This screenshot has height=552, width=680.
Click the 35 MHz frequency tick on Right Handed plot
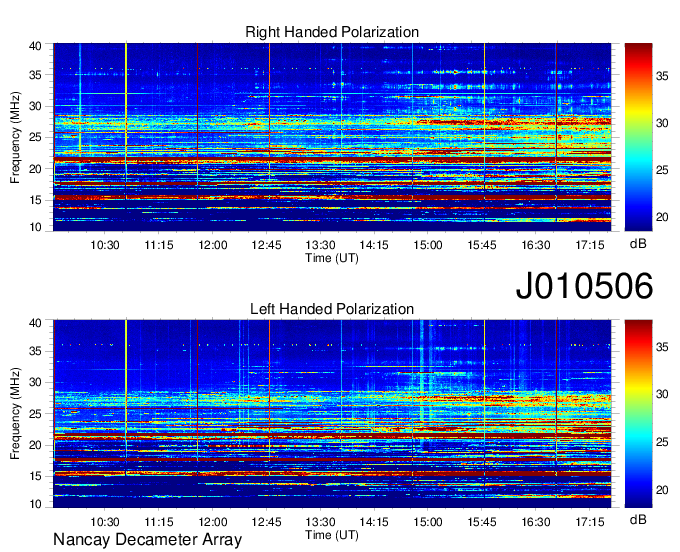pos(35,75)
